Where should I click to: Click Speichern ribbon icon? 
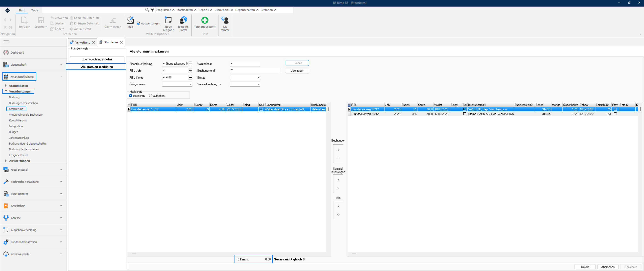[41, 22]
